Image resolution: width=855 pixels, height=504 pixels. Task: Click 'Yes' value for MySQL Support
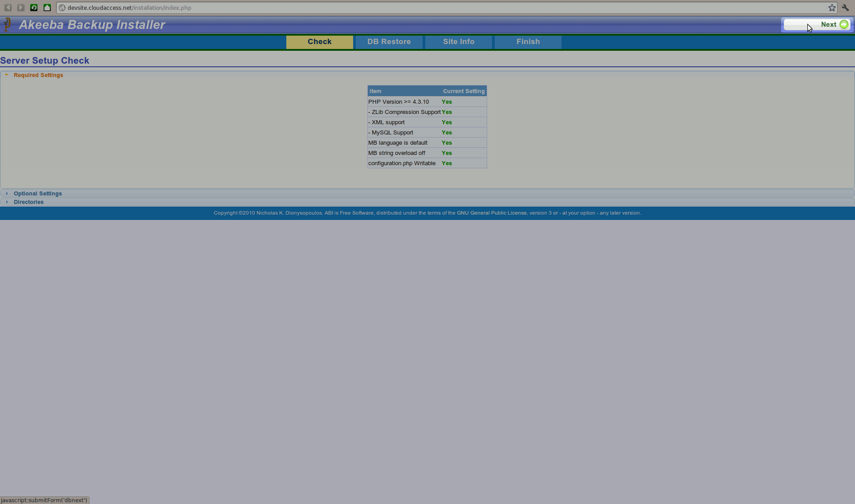coord(447,133)
